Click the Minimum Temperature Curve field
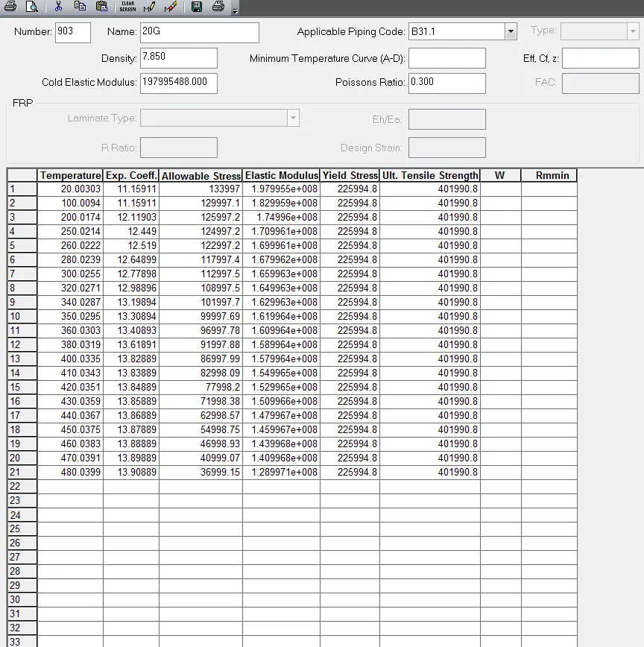The height and width of the screenshot is (647, 644). tap(446, 57)
